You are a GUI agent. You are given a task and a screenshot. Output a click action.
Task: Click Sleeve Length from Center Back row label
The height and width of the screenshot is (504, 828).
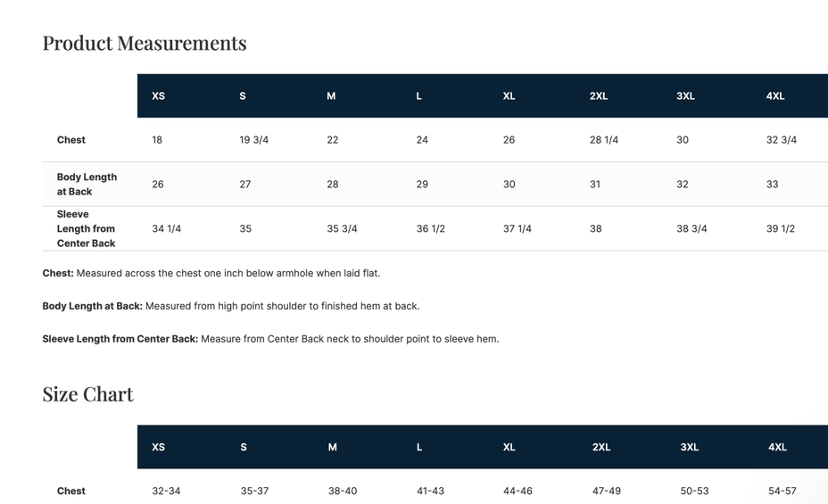(x=86, y=229)
